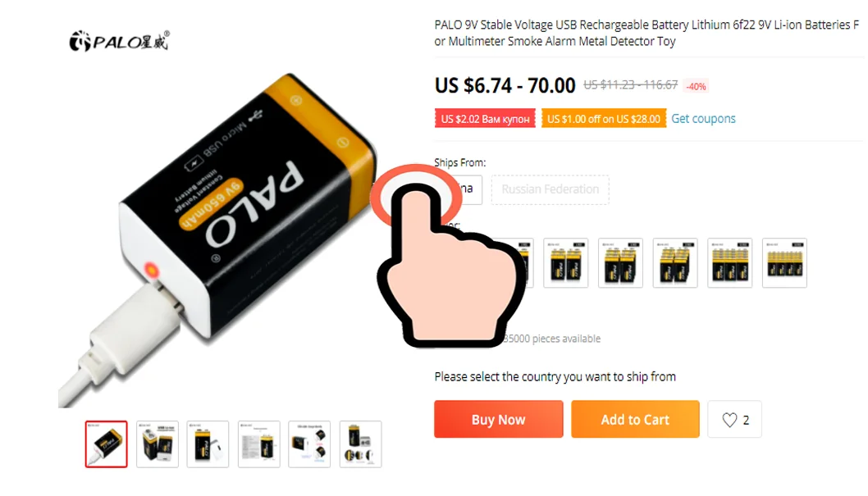The height and width of the screenshot is (496, 868).
Task: Click the Add to Cart button
Action: [x=636, y=420]
